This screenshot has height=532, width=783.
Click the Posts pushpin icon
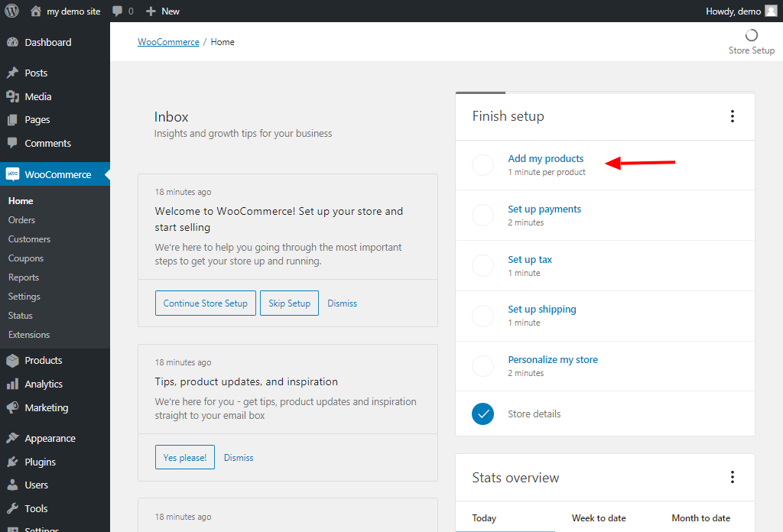[12, 73]
